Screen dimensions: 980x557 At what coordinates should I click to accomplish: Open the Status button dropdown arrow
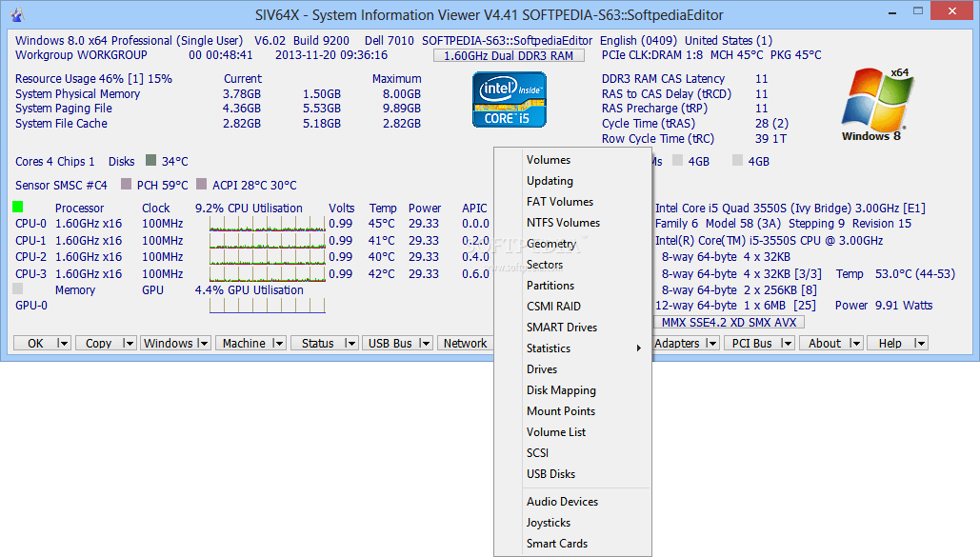pyautogui.click(x=350, y=343)
